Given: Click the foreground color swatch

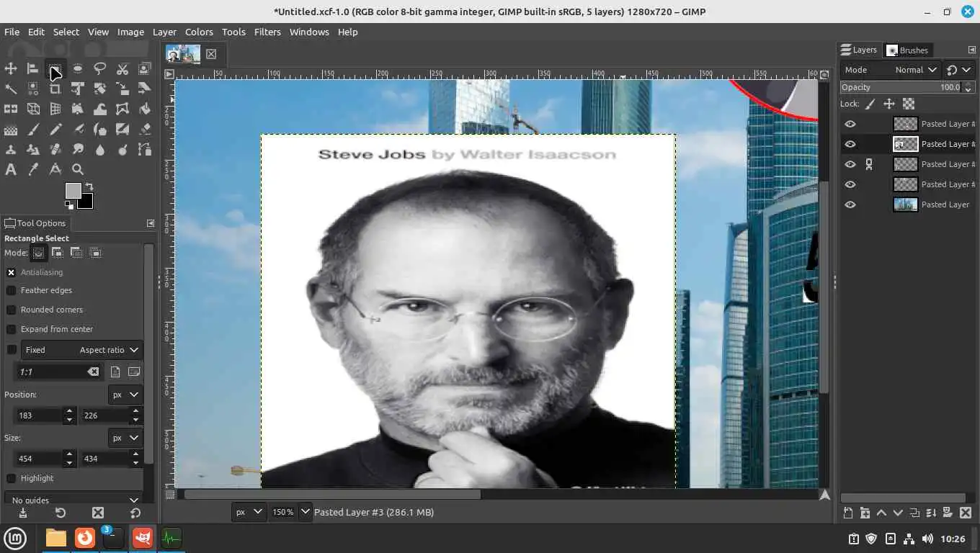Looking at the screenshot, I should coord(72,190).
